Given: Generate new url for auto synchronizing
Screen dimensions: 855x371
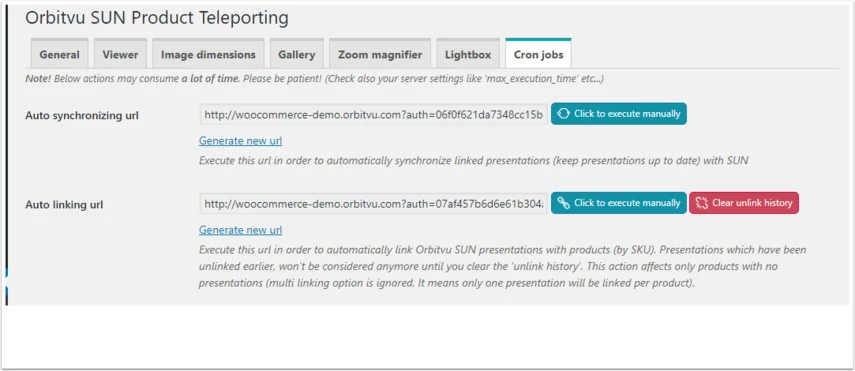Looking at the screenshot, I should pos(240,141).
